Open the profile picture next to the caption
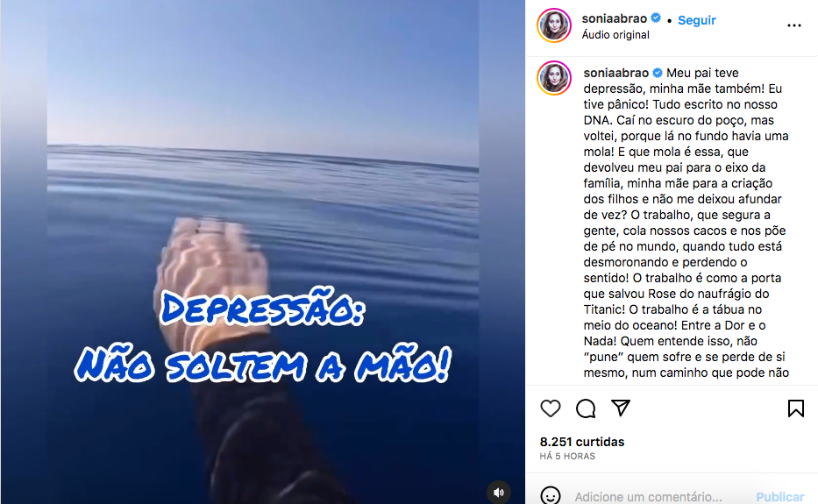The height and width of the screenshot is (504, 818). (554, 78)
